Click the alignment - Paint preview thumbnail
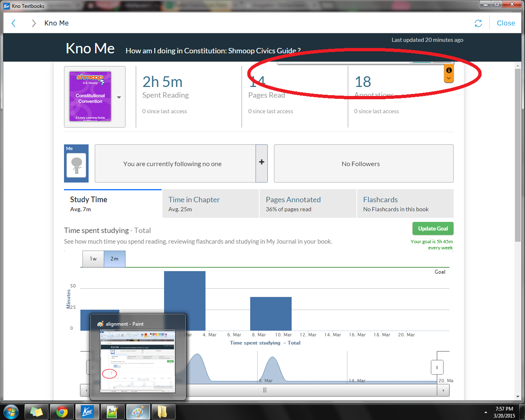Image resolution: width=525 pixels, height=420 pixels. pyautogui.click(x=138, y=361)
